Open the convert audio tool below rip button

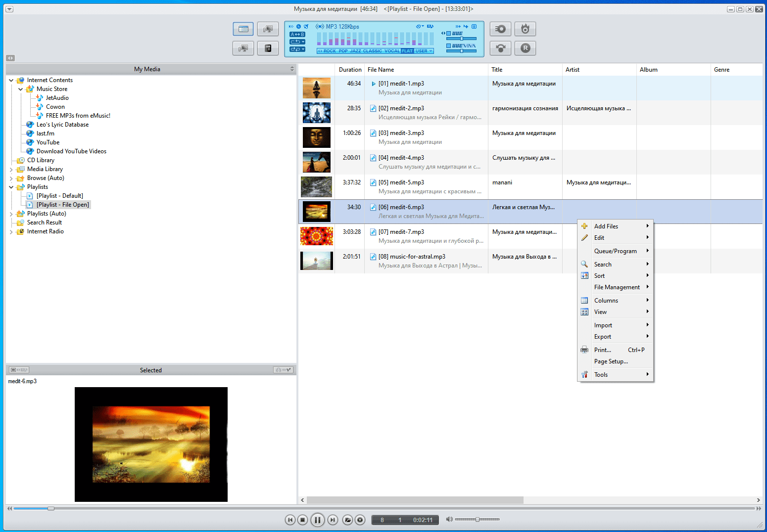point(500,48)
